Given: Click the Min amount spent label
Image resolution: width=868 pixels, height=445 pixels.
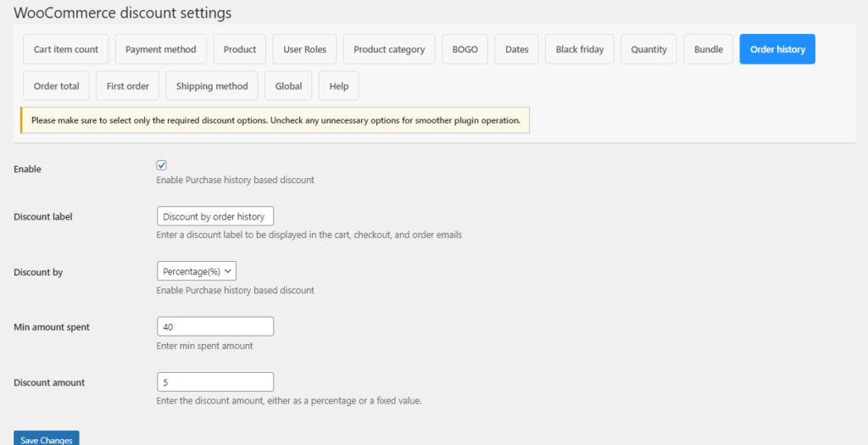Looking at the screenshot, I should [52, 327].
